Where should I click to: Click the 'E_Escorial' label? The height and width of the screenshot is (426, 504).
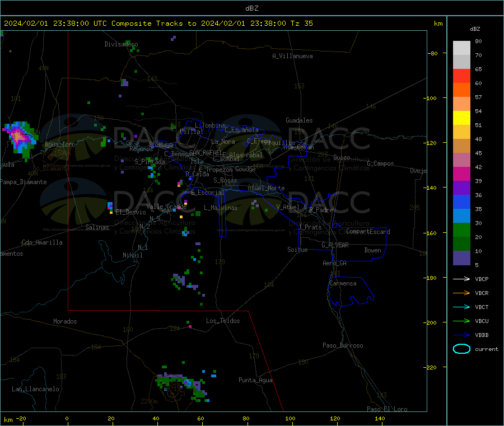tap(208, 193)
